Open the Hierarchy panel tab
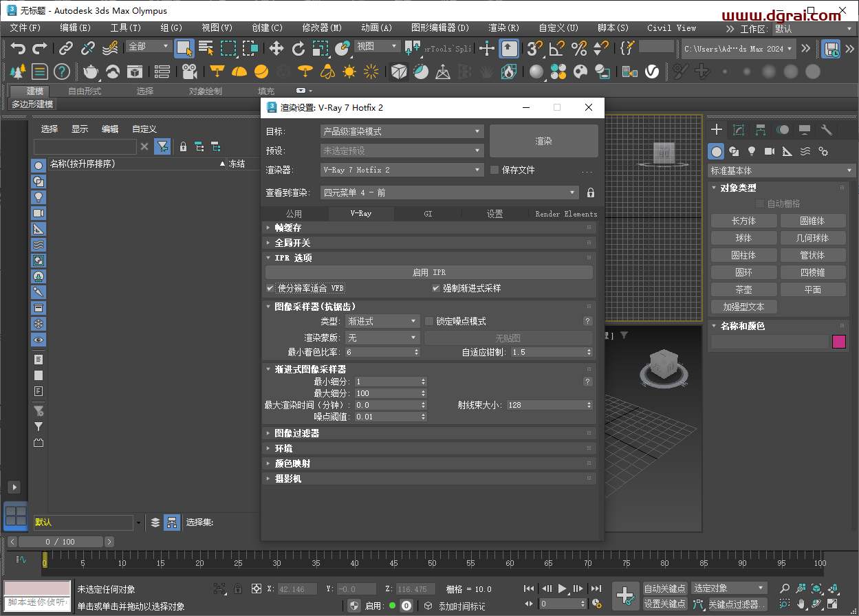The height and width of the screenshot is (616, 859). (x=761, y=129)
